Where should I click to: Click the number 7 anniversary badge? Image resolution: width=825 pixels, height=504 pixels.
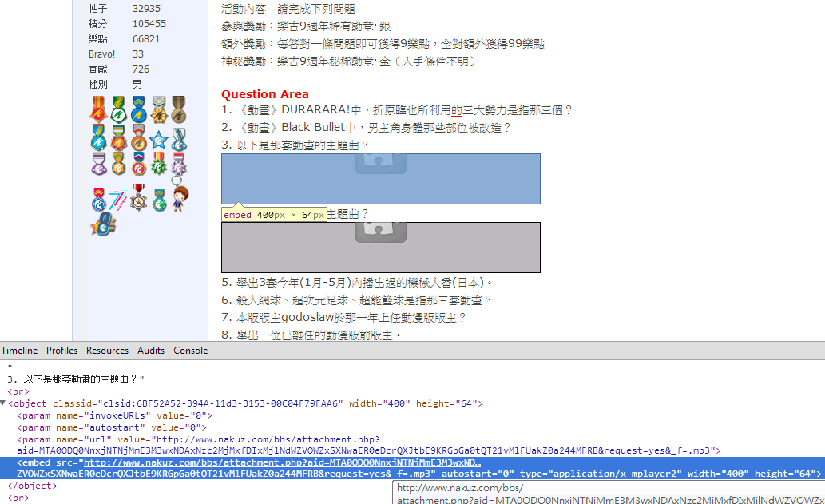click(x=118, y=200)
